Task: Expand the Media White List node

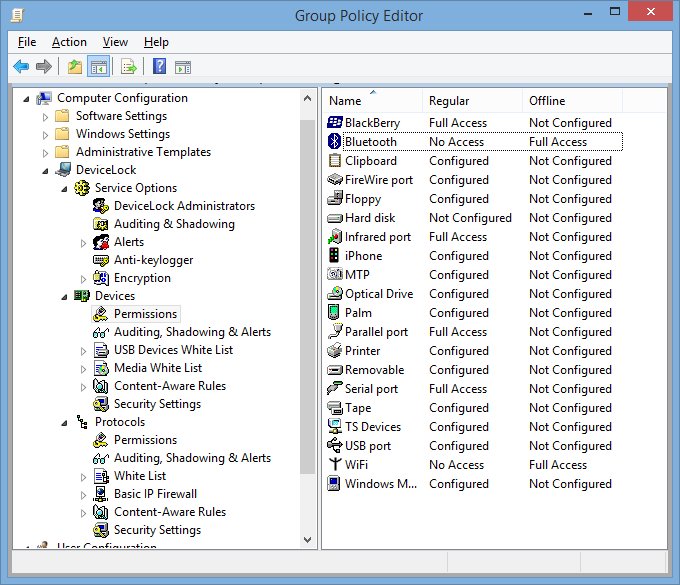Action: [83, 369]
